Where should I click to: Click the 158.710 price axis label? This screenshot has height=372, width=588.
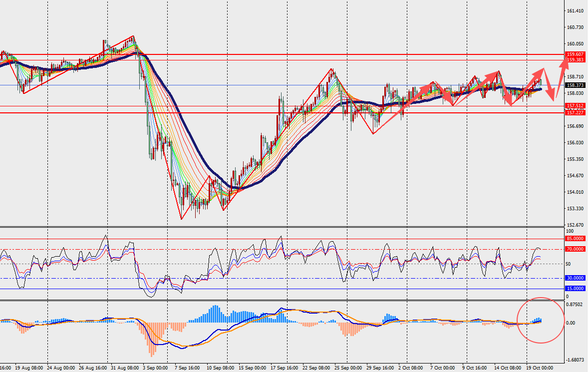pyautogui.click(x=575, y=76)
